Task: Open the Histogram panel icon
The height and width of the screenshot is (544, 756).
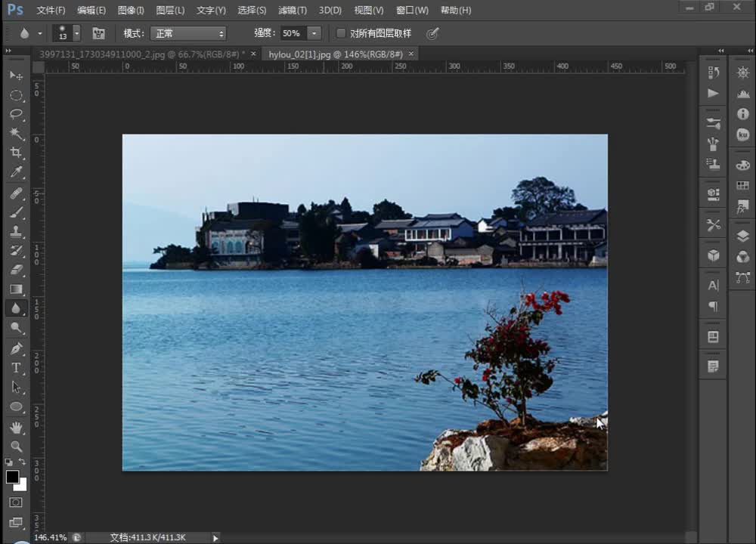Action: pyautogui.click(x=743, y=94)
